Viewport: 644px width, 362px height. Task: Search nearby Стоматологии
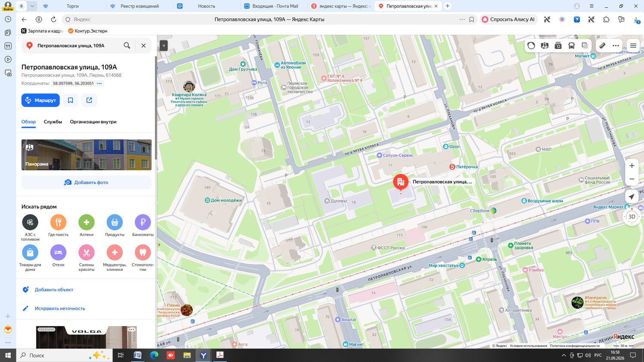[x=143, y=258]
